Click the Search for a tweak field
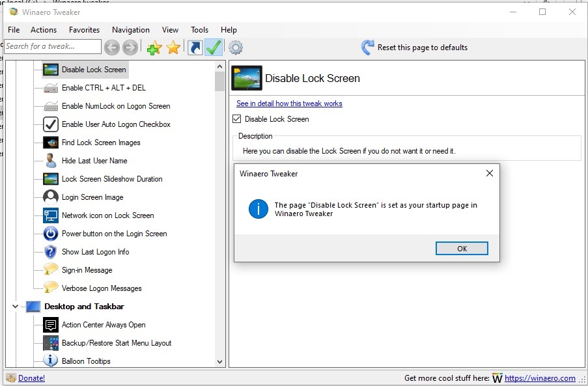Viewport: 588px width, 386px height. [x=53, y=46]
